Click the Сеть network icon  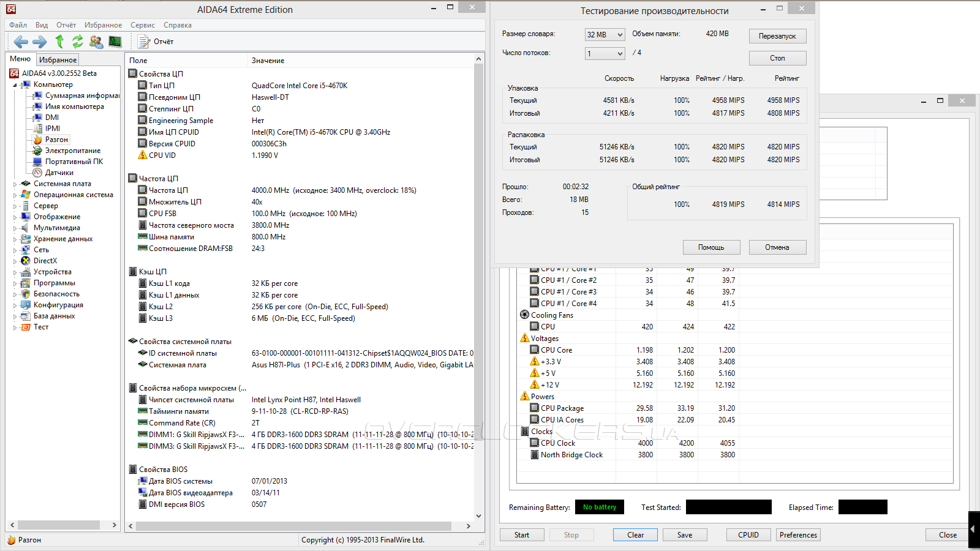pyautogui.click(x=26, y=250)
